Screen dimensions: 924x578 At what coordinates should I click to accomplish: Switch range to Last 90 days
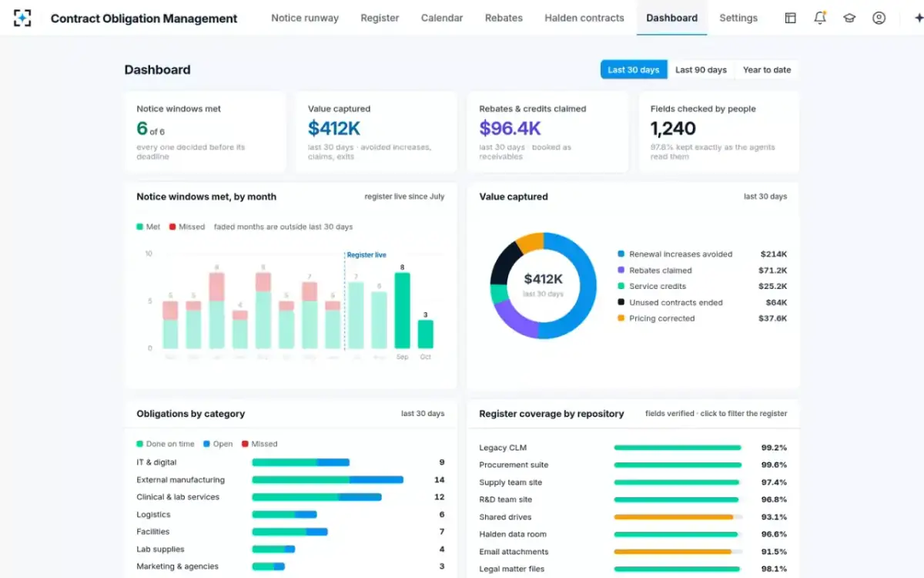coord(701,69)
